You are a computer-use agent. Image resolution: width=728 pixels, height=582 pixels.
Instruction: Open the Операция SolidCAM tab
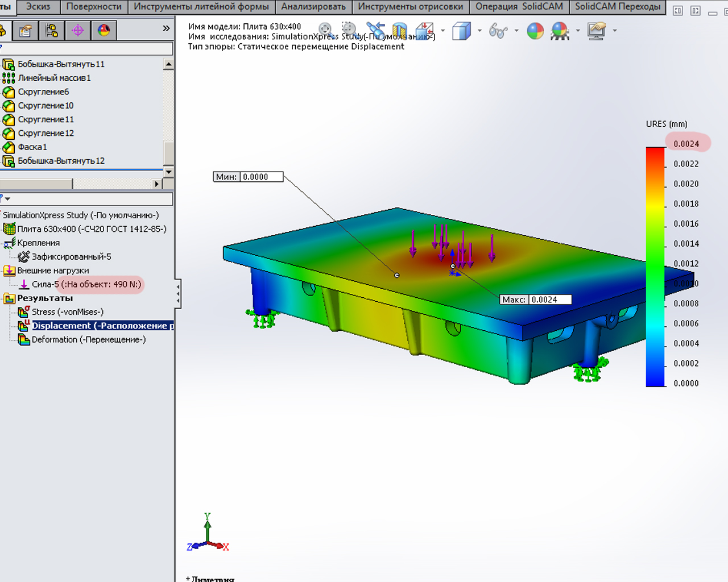[519, 7]
